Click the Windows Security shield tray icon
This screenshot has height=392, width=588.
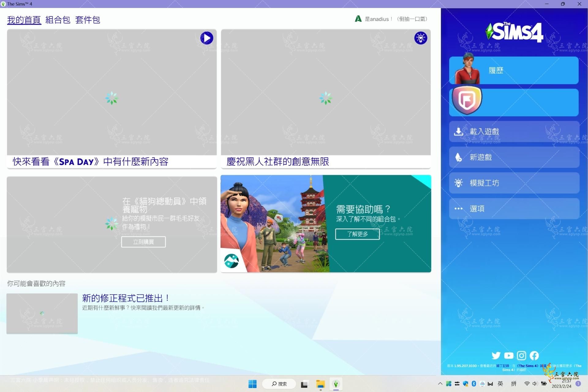466,383
